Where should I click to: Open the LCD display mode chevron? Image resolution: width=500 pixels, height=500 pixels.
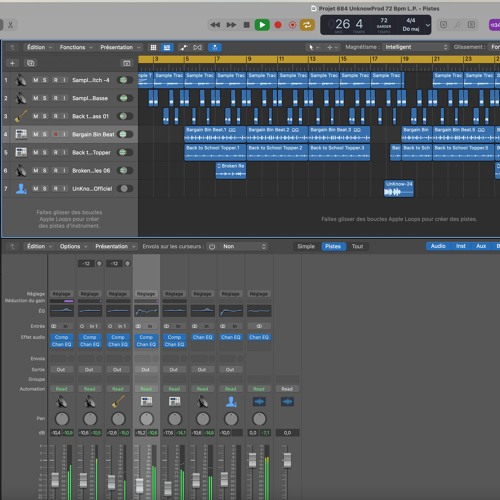(428, 25)
